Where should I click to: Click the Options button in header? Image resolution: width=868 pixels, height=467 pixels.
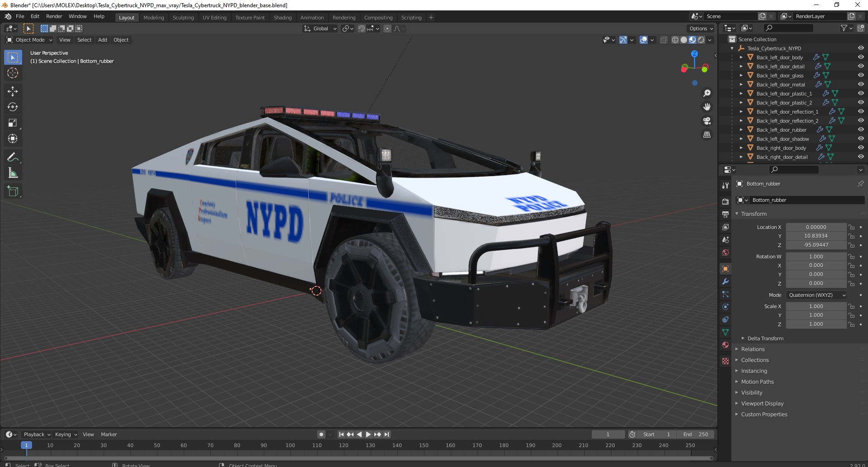pyautogui.click(x=701, y=29)
